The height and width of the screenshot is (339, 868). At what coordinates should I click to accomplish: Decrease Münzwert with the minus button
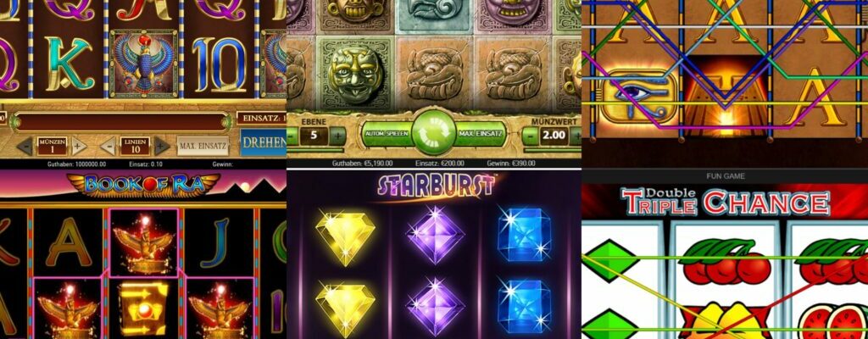[x=531, y=135]
